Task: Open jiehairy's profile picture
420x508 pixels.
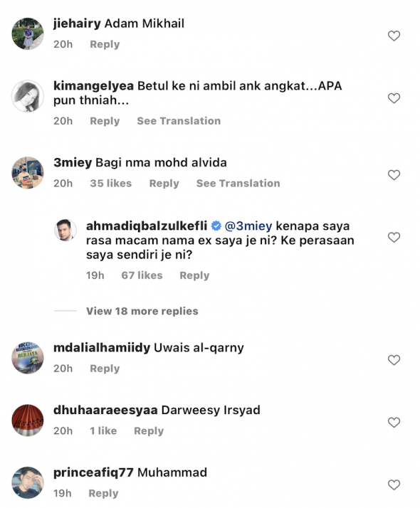Action: [28, 33]
